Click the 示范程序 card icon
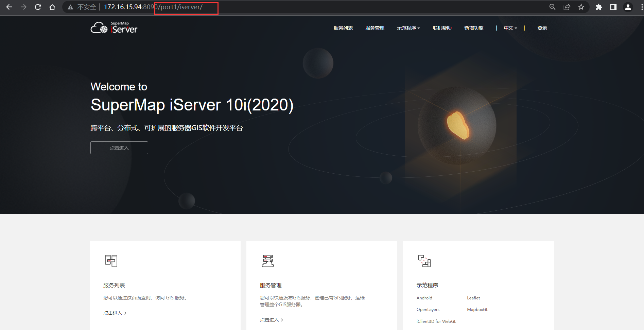 [424, 261]
